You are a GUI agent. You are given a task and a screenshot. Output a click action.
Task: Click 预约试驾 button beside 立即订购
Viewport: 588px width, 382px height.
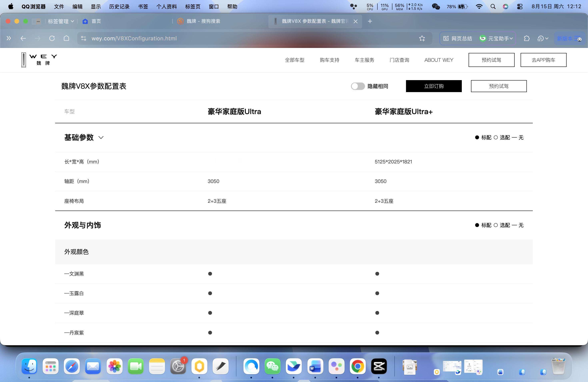(499, 86)
